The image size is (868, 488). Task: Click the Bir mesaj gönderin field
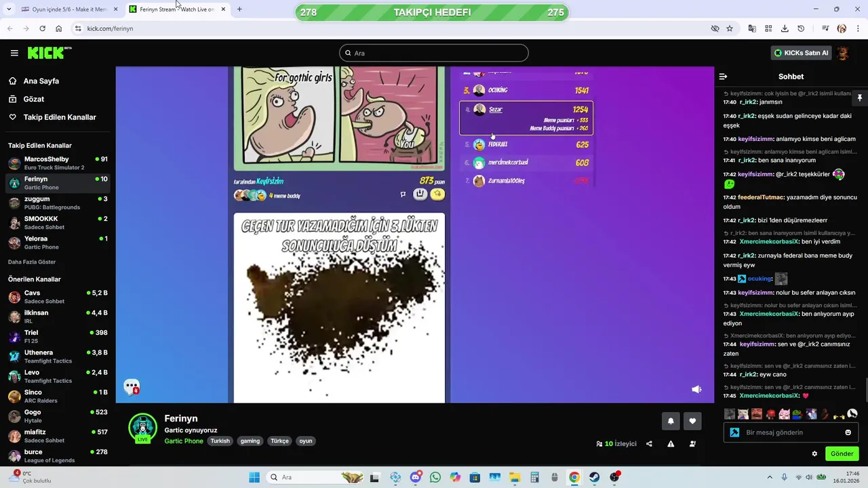click(791, 432)
